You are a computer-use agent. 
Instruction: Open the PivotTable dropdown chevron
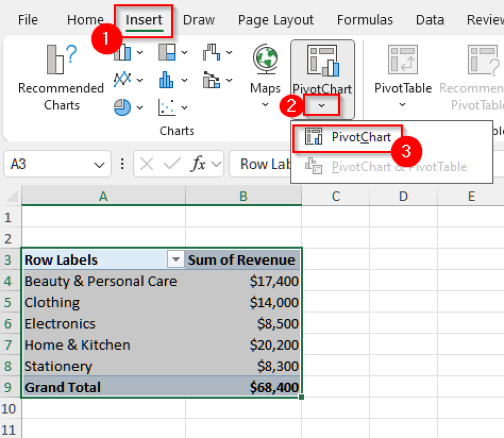[x=403, y=104]
